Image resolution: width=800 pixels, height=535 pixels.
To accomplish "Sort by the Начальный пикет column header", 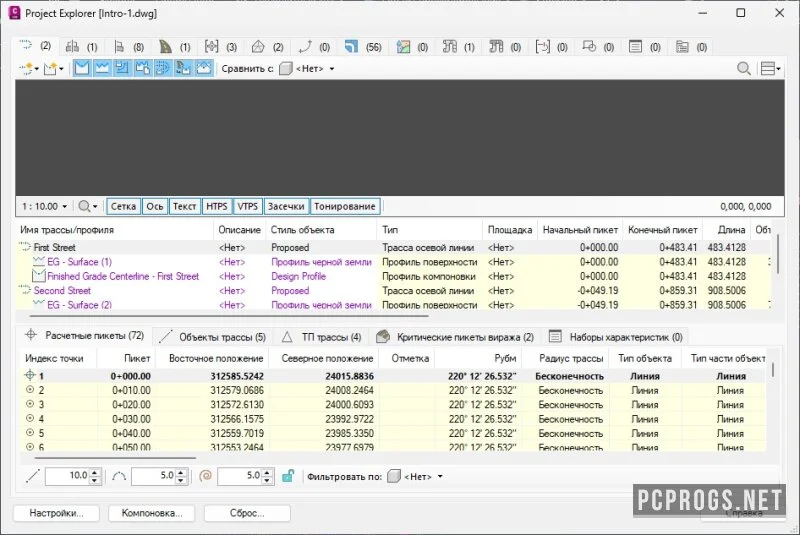I will pyautogui.click(x=580, y=230).
